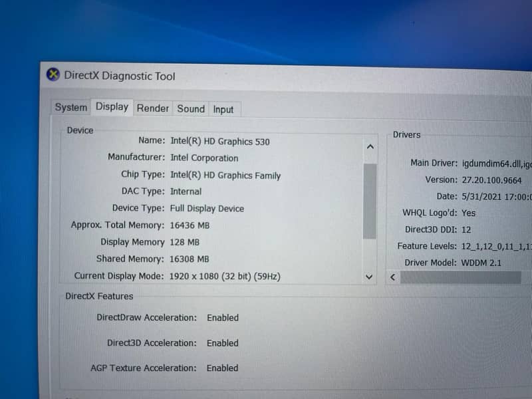Image resolution: width=532 pixels, height=399 pixels.
Task: Switch to the System tab
Action: click(x=70, y=108)
